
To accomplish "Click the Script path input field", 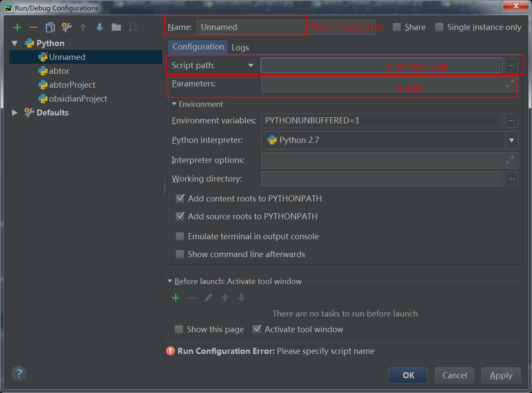I will point(381,66).
